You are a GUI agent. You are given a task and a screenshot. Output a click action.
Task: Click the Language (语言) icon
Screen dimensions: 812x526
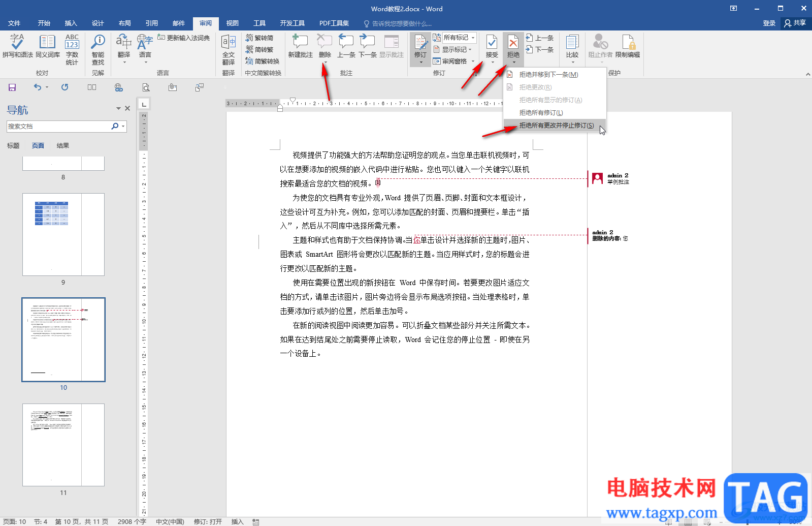point(145,43)
